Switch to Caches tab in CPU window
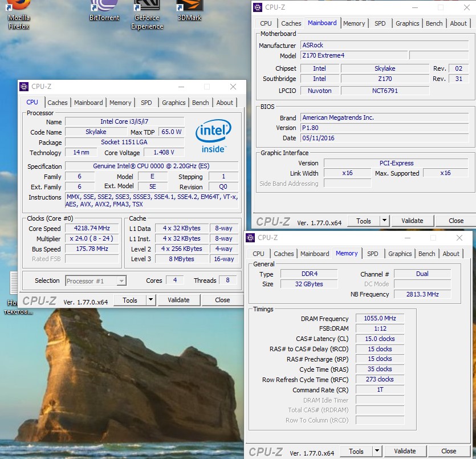476x459 pixels. [x=58, y=103]
